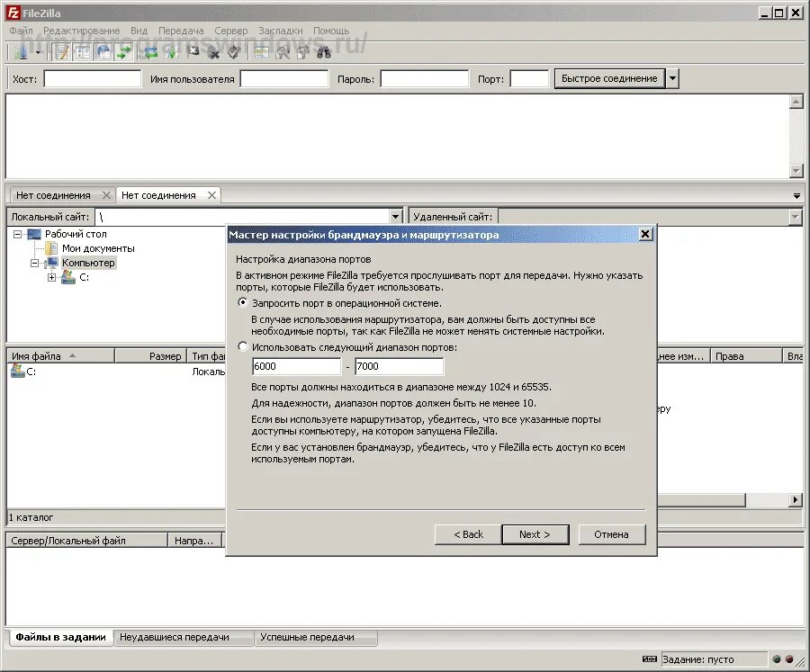The image size is (810, 672).
Task: Select Мои документы in local tree
Action: (x=98, y=248)
